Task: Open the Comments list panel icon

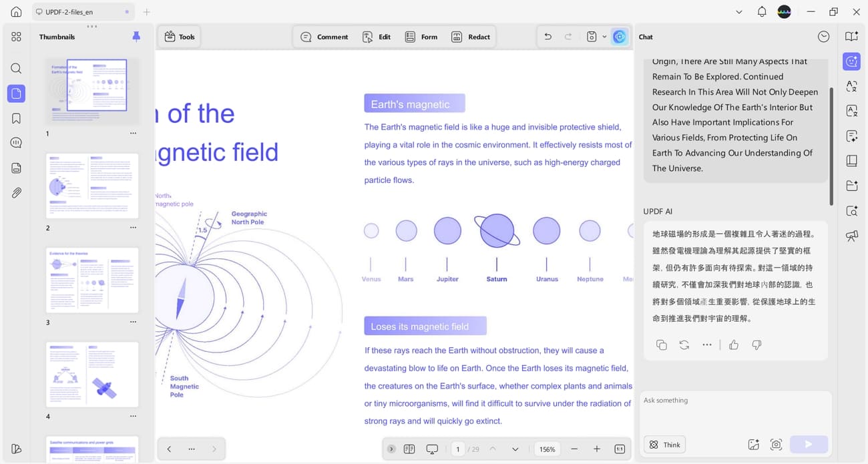Action: coord(16,143)
